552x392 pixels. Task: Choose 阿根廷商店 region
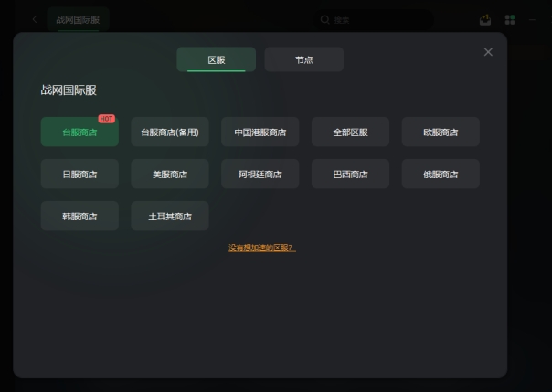pyautogui.click(x=260, y=174)
